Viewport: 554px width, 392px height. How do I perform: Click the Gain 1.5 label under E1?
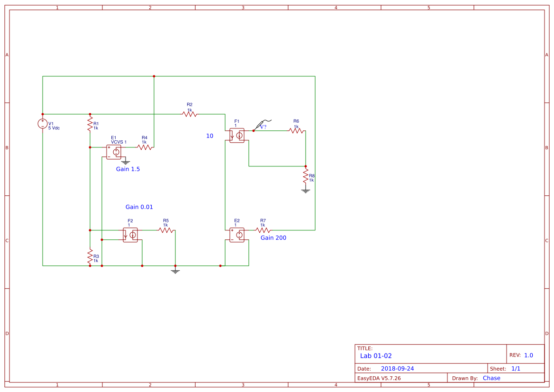128,169
